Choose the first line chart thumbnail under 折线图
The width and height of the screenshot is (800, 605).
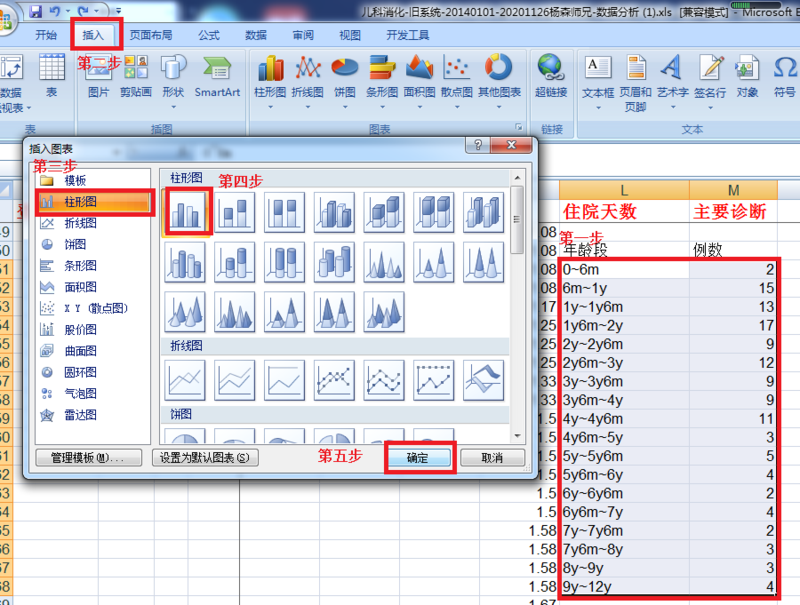185,380
